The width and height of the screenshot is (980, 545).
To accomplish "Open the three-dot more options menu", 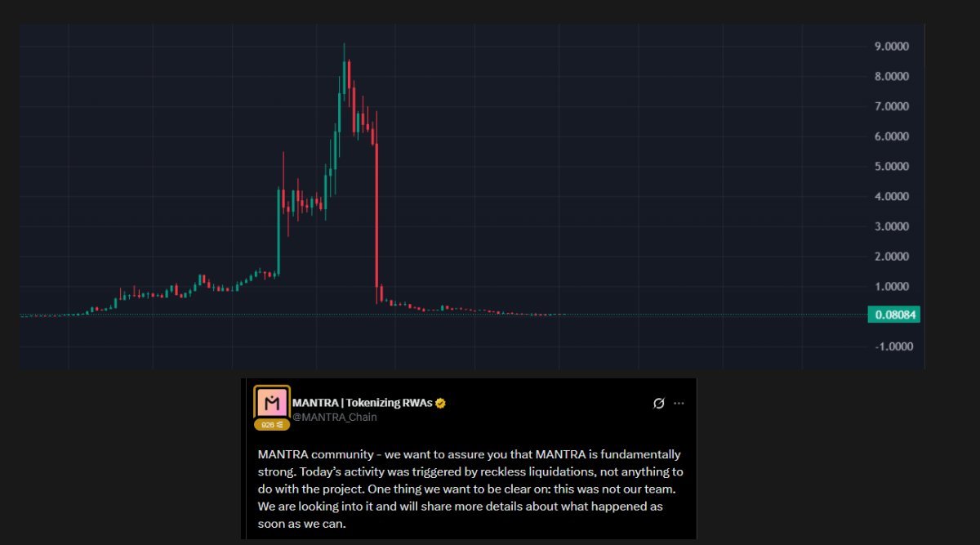I will [x=679, y=403].
